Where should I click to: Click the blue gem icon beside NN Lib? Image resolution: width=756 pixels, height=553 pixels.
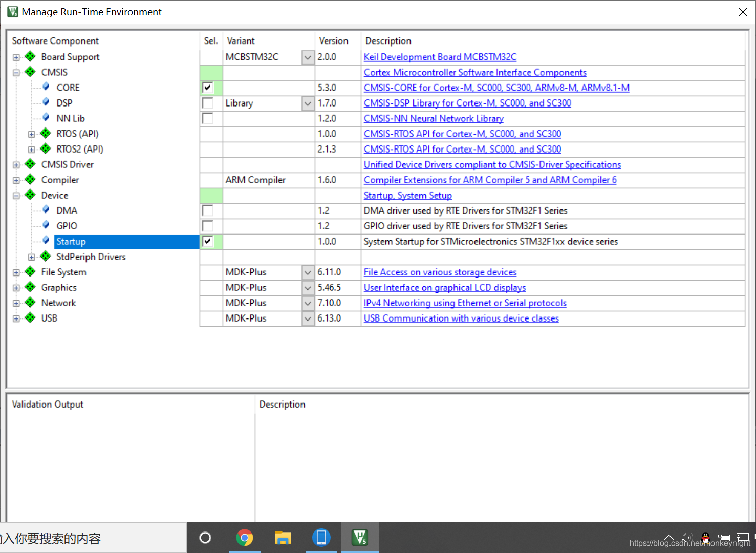[46, 117]
